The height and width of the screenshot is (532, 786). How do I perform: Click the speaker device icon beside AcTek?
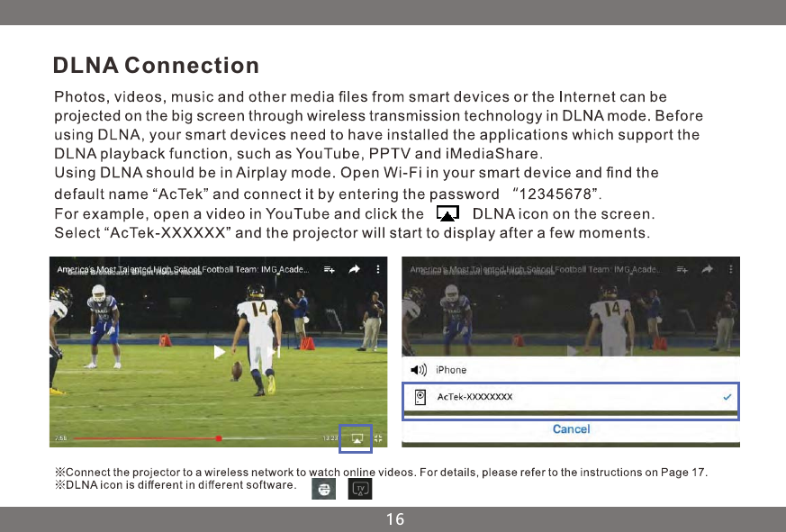pos(420,397)
